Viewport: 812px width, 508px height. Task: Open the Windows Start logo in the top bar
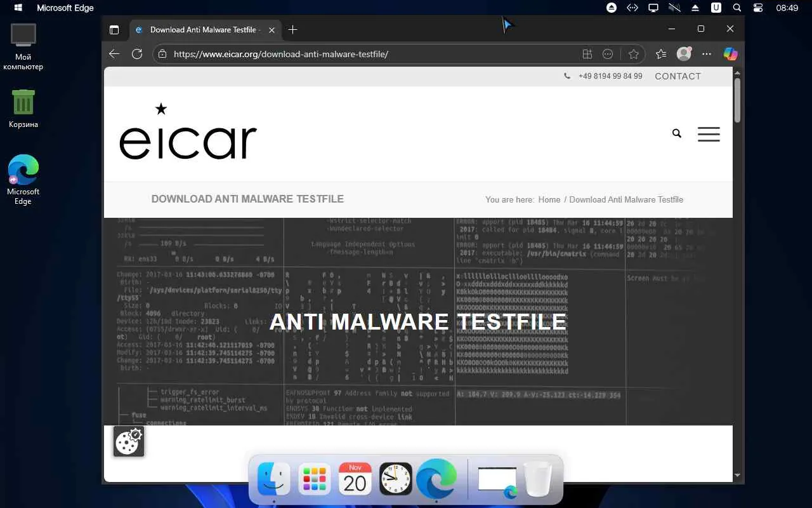[18, 8]
